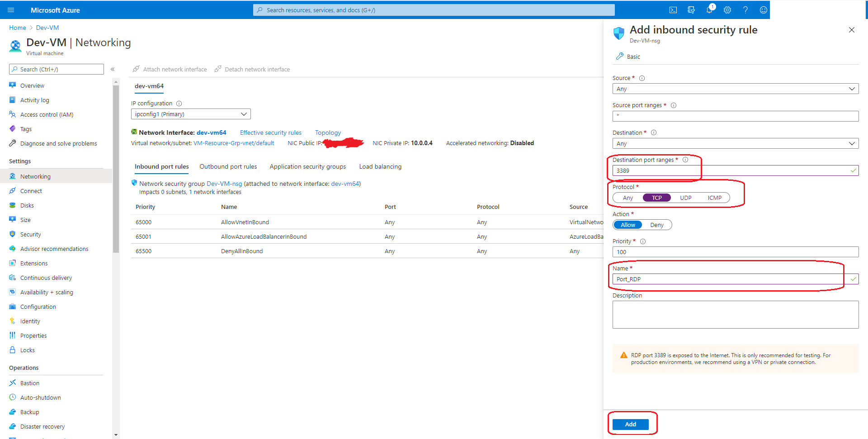The image size is (868, 439).
Task: Open the IP configuration ipconfig1 dropdown
Action: 191,114
